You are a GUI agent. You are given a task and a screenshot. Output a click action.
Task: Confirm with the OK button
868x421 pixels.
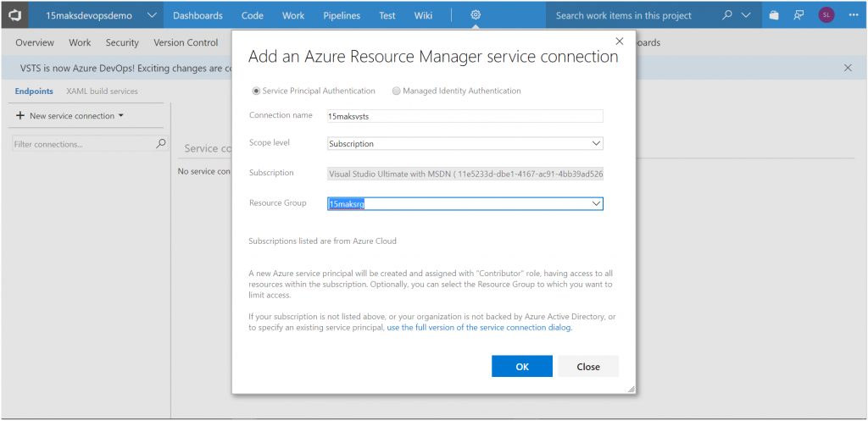pyautogui.click(x=522, y=366)
